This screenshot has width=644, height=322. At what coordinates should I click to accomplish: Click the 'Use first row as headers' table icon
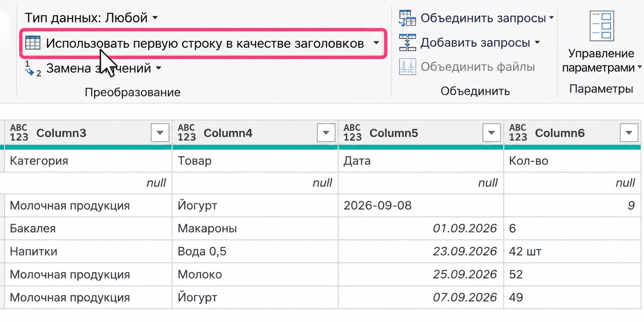(x=33, y=43)
